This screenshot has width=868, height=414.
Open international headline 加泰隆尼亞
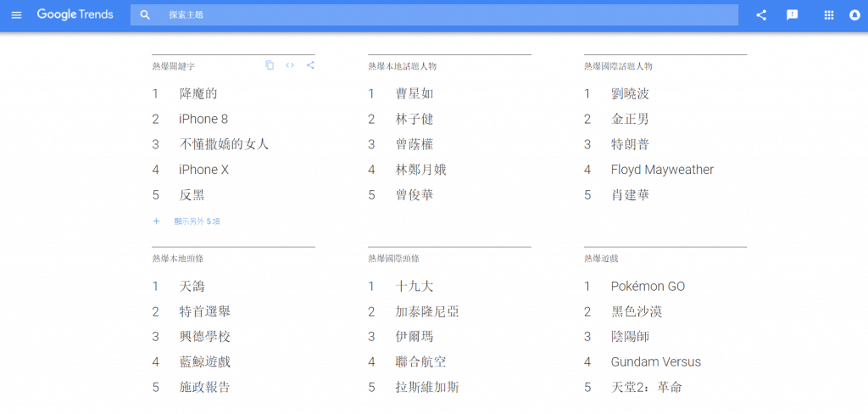427,311
